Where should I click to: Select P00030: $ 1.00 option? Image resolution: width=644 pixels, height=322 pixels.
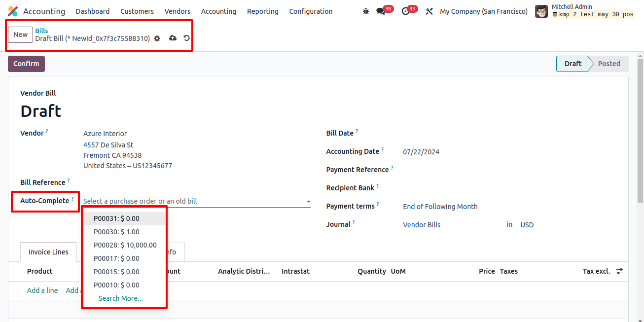124,232
